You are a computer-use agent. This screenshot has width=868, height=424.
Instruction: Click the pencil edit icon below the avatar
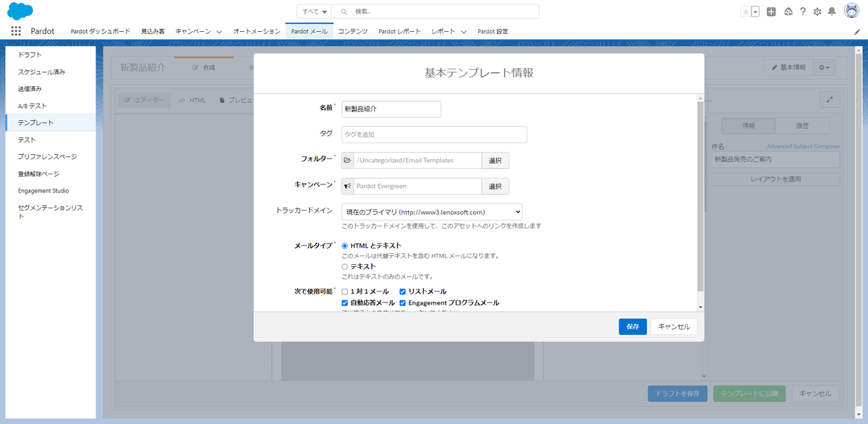pyautogui.click(x=856, y=31)
